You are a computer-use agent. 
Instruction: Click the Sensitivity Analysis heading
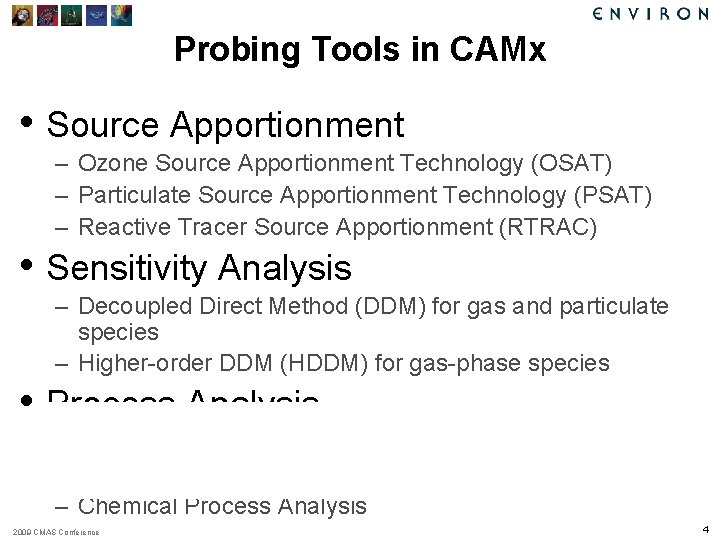coord(199,268)
